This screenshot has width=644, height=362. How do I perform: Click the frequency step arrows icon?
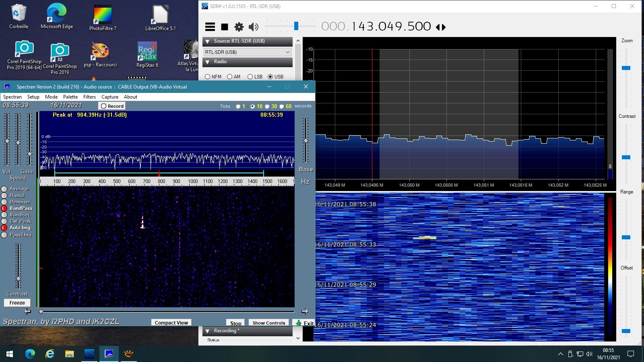[441, 27]
